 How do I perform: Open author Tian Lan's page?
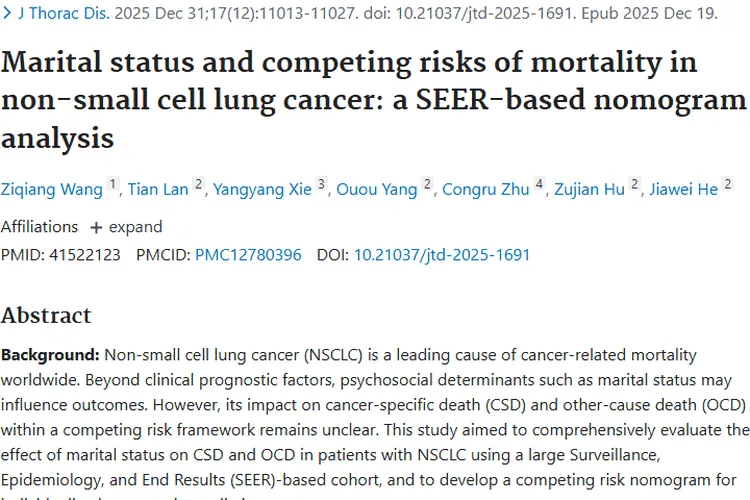click(x=158, y=189)
